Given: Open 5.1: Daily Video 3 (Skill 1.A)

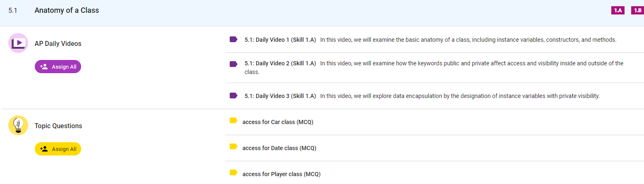Looking at the screenshot, I should click(280, 96).
